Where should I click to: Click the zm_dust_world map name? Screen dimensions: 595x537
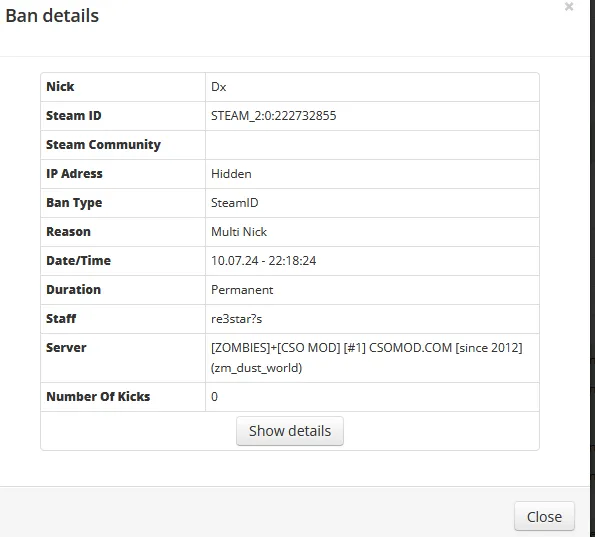257,368
